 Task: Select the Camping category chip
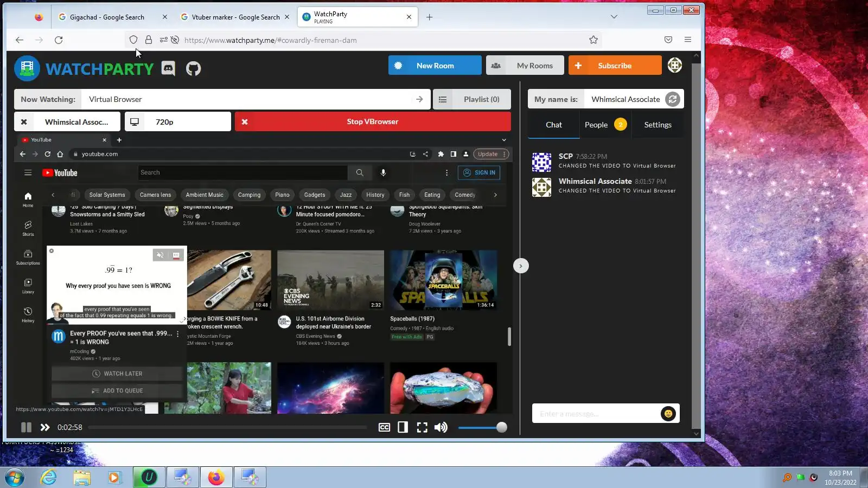point(249,195)
